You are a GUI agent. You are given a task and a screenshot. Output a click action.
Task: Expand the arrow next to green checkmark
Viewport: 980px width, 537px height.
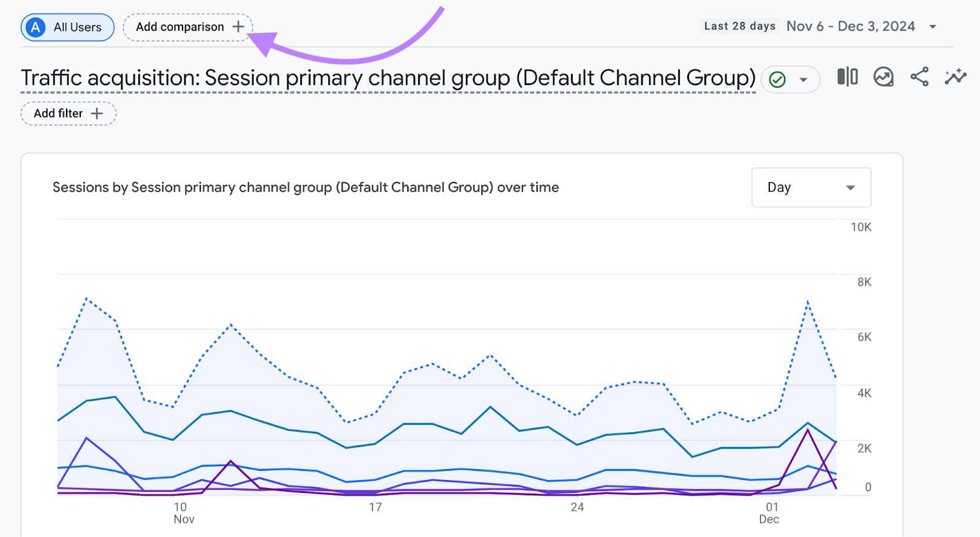point(804,80)
